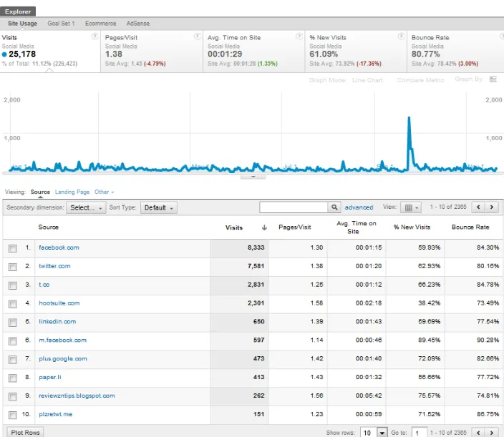Open the plzretwt.me source link
Image resolution: width=504 pixels, height=437 pixels.
[56, 414]
